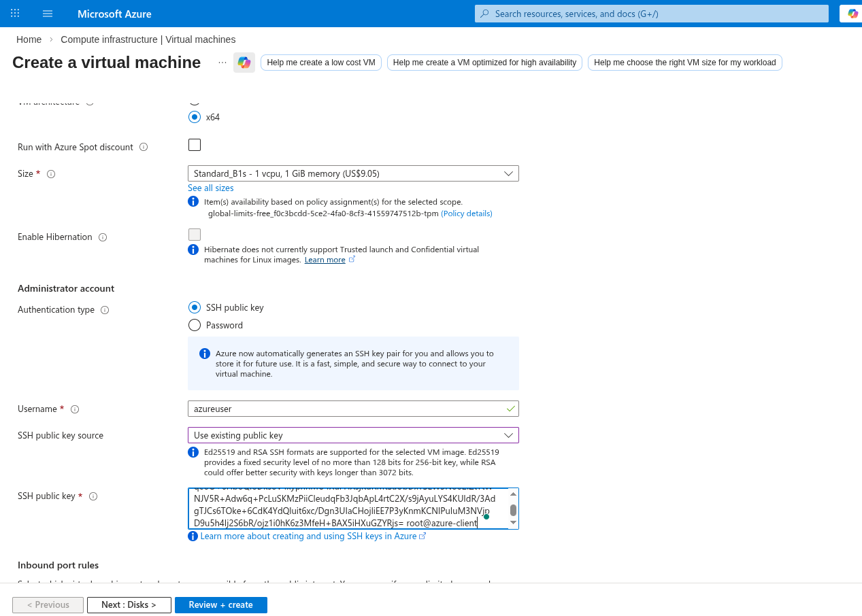Open Copilot in the top bar
The width and height of the screenshot is (862, 616).
[852, 14]
